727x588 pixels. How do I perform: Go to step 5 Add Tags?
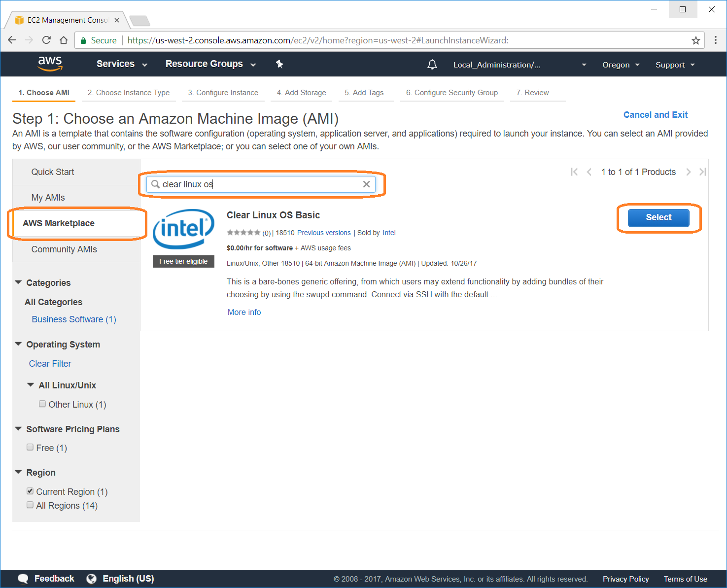coord(364,93)
